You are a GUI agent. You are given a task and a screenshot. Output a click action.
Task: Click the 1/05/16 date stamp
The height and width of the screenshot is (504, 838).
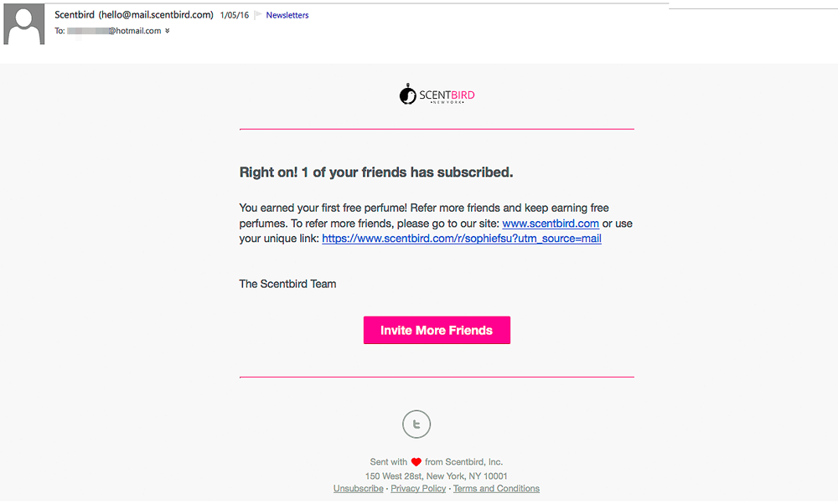[235, 15]
